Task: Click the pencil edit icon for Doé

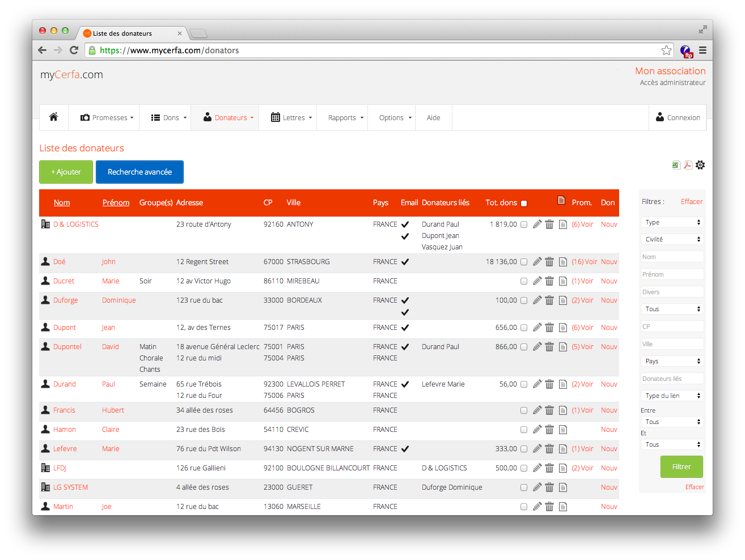Action: pyautogui.click(x=537, y=262)
